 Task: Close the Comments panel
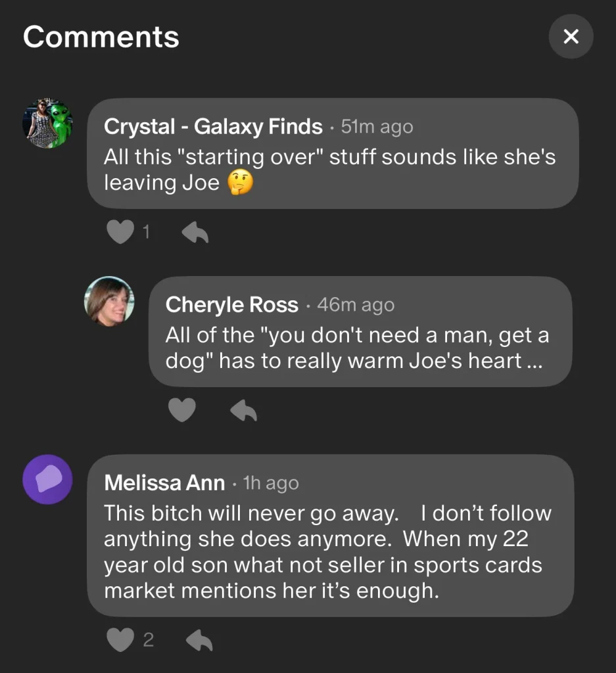click(x=571, y=37)
